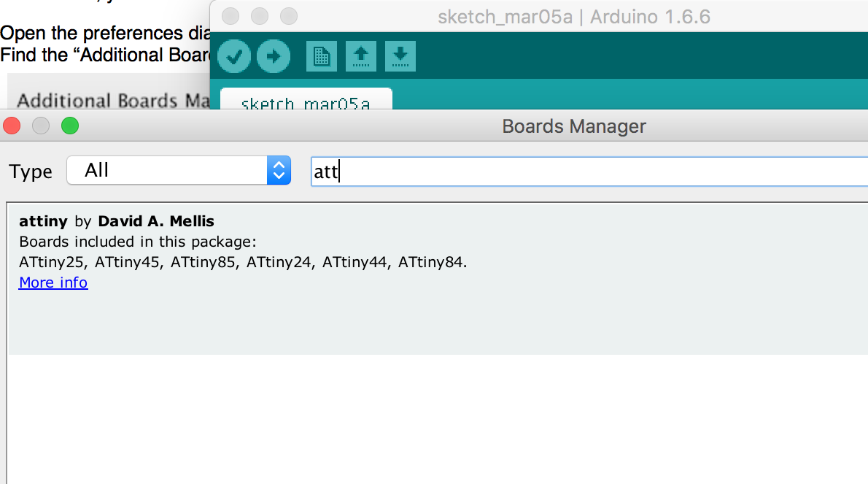Open the More info link for attiny
The width and height of the screenshot is (868, 484).
53,283
